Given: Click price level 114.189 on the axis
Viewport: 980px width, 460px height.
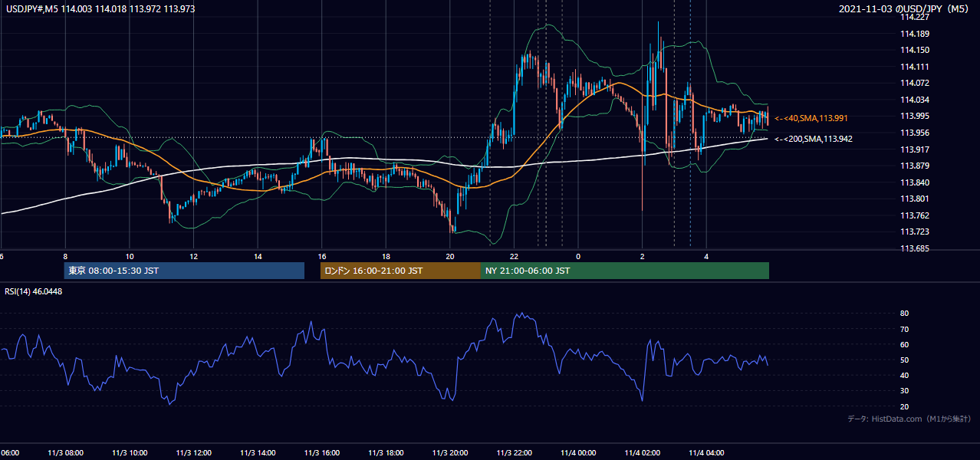Looking at the screenshot, I should (916, 34).
